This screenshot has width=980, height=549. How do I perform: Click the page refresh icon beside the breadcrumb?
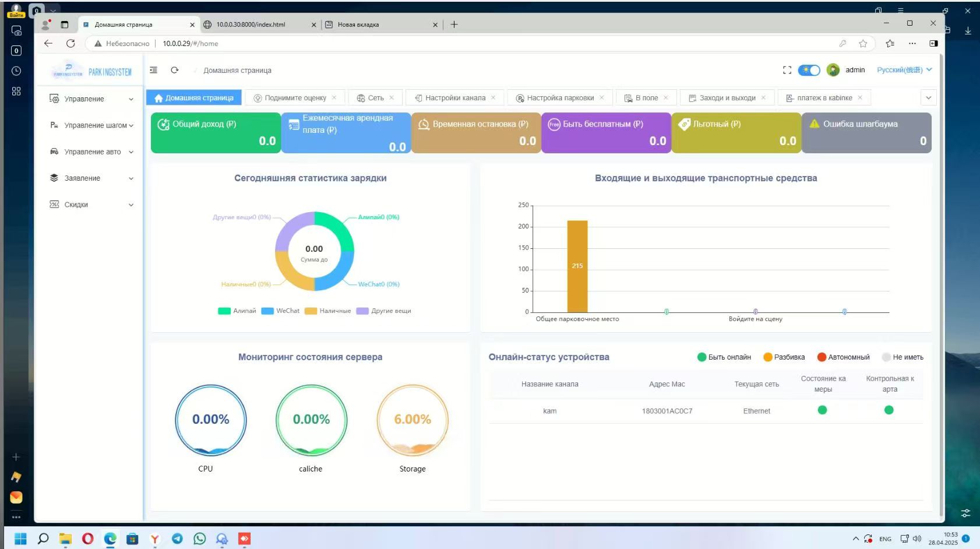174,70
